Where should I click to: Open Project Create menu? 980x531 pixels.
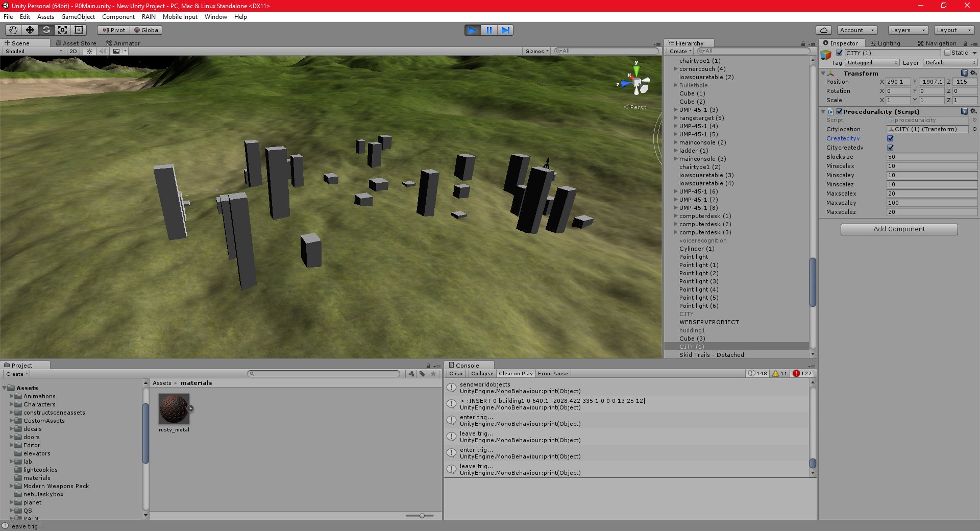[17, 374]
